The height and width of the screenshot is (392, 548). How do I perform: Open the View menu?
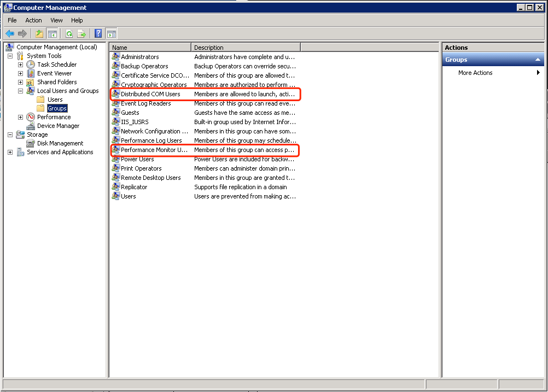(56, 20)
